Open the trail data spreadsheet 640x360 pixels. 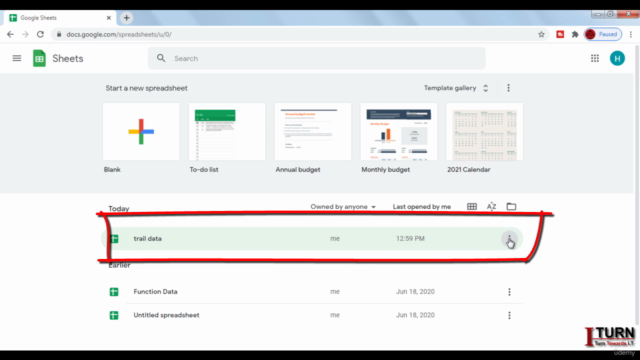pyautogui.click(x=312, y=239)
